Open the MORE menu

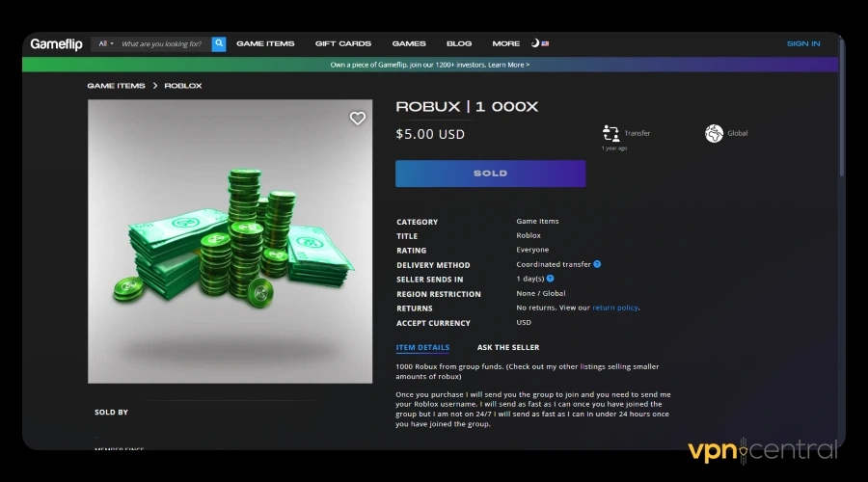pos(506,43)
